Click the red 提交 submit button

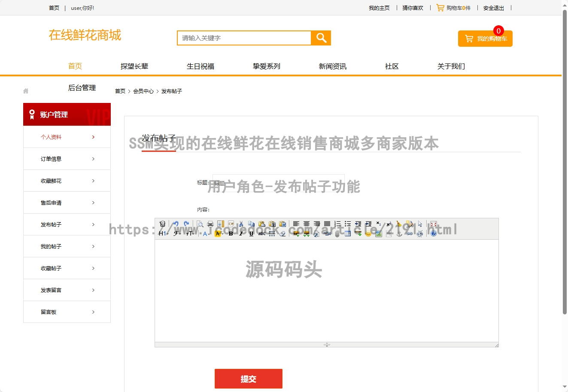click(x=249, y=379)
